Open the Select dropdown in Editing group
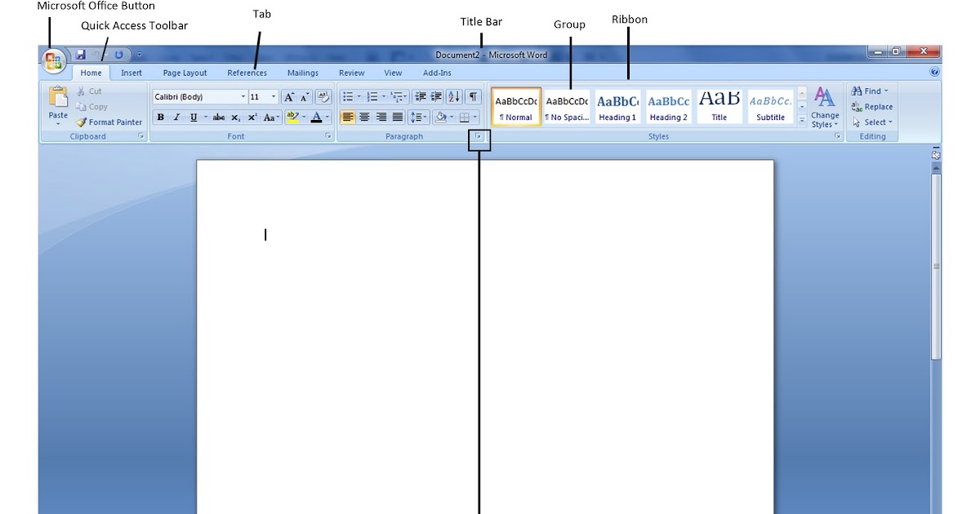The width and height of the screenshot is (980, 514). tap(872, 122)
